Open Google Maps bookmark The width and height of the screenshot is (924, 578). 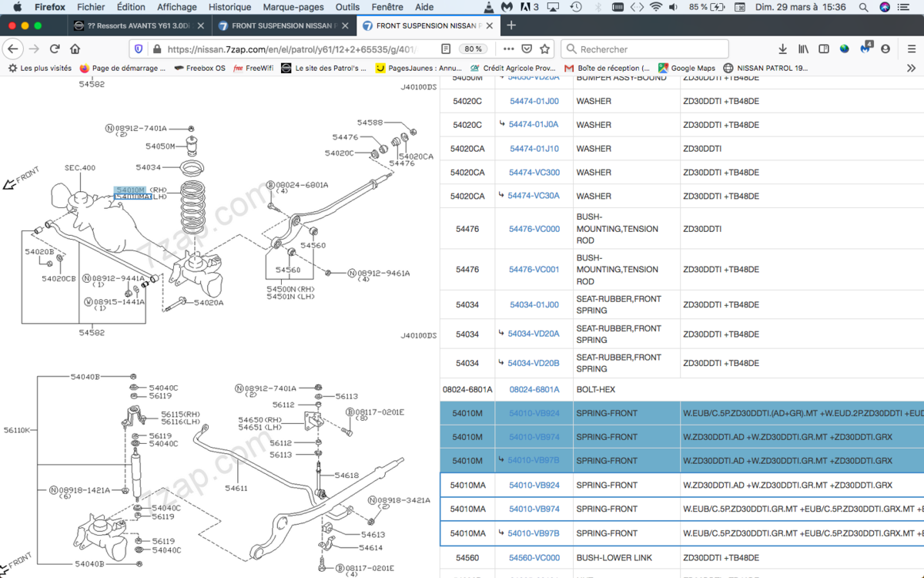686,68
